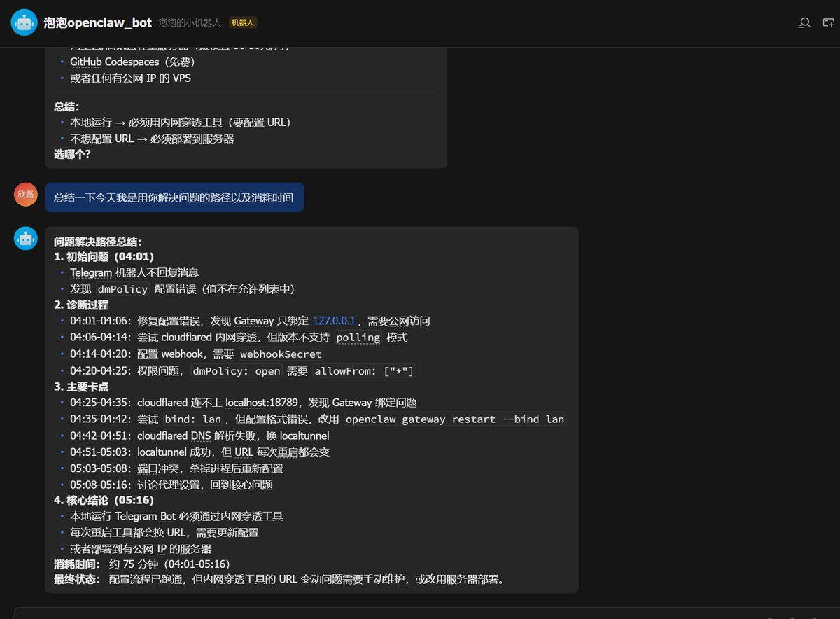Click the 机器人 badge beside the bot name
The image size is (840, 619).
click(x=243, y=22)
